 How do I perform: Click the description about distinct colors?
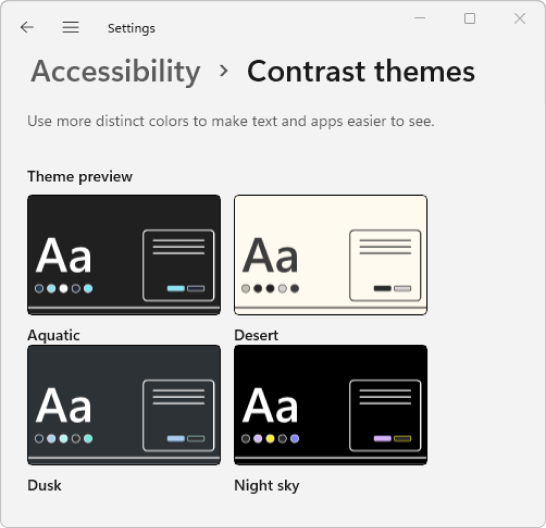pos(231,121)
